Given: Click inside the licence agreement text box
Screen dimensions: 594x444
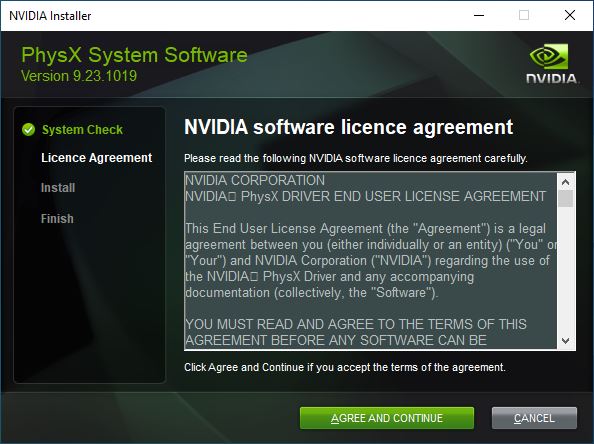Looking at the screenshot, I should tap(370, 260).
